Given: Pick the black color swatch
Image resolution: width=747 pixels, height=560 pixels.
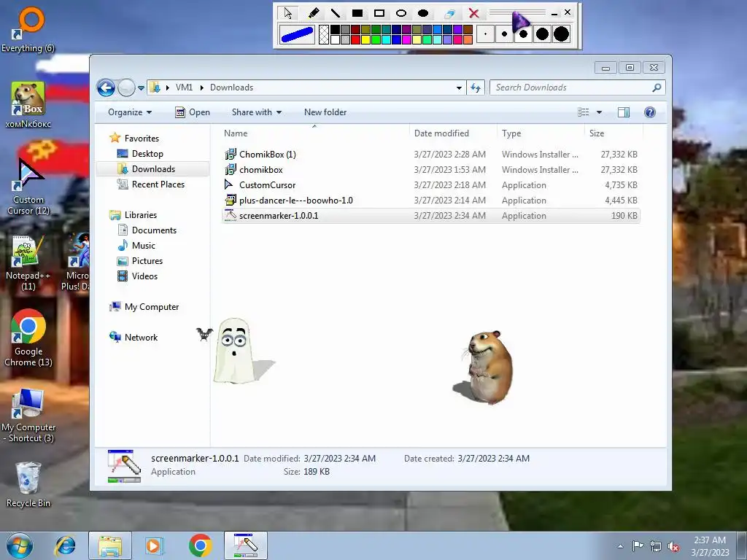Looking at the screenshot, I should (335, 29).
